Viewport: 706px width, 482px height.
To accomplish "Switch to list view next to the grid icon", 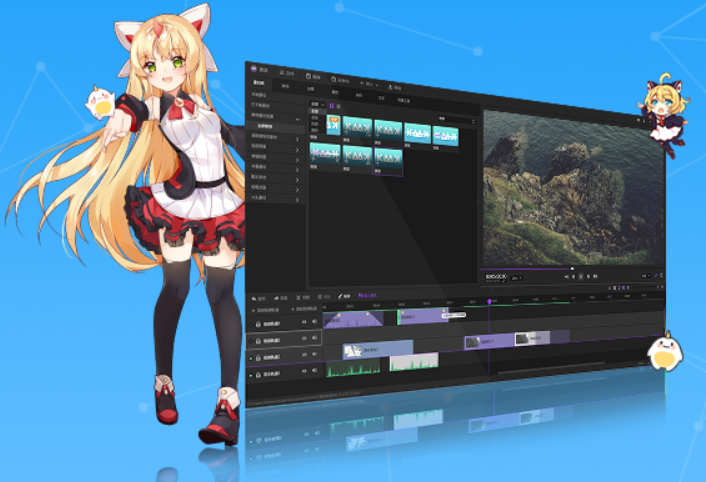I will (x=339, y=106).
